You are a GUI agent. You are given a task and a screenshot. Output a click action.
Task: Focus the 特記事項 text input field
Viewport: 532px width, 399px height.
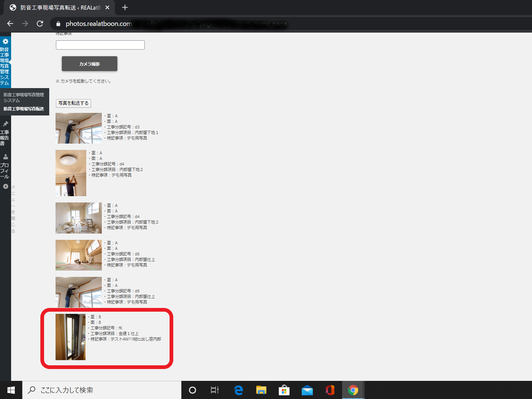(x=100, y=45)
